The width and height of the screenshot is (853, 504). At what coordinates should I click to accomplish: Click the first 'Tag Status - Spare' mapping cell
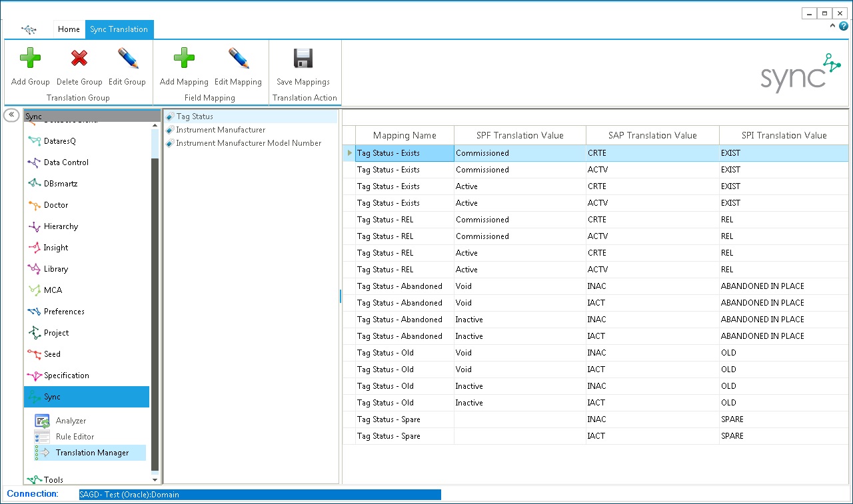tap(405, 419)
